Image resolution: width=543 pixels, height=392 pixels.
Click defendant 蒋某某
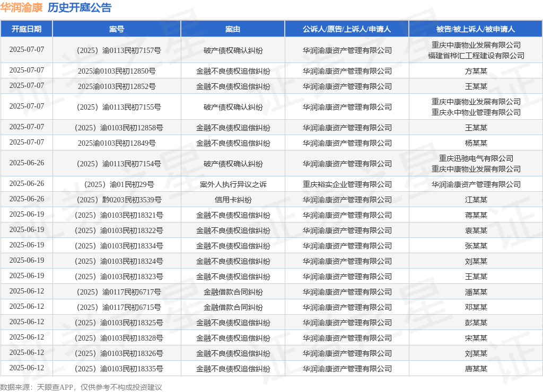click(476, 215)
